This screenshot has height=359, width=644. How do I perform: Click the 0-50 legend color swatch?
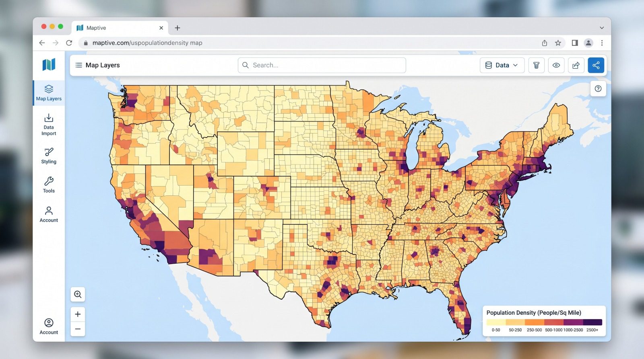click(496, 322)
